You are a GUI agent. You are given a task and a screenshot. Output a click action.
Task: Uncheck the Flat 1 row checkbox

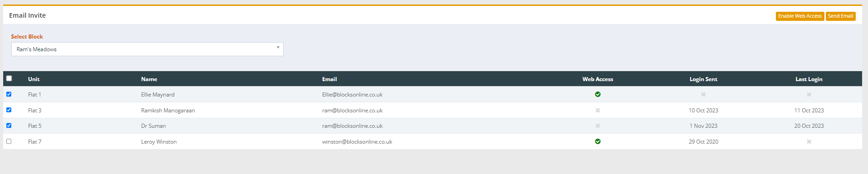click(x=9, y=94)
